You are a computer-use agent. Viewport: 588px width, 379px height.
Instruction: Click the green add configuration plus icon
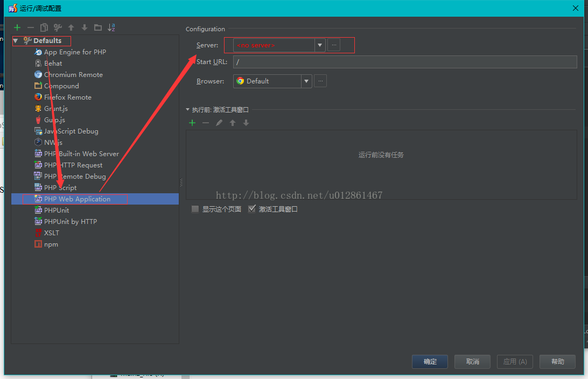pyautogui.click(x=17, y=27)
